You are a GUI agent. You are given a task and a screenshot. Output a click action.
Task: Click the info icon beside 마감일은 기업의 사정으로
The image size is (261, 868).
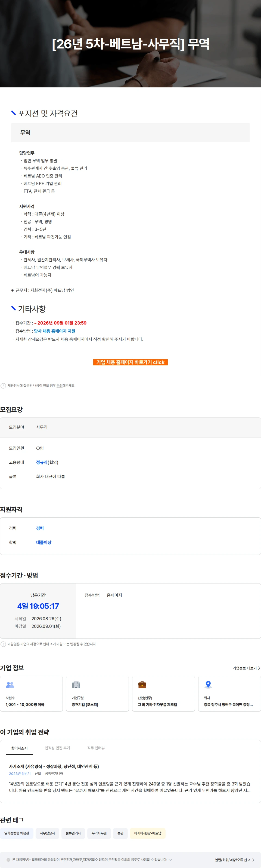[x=3, y=644]
